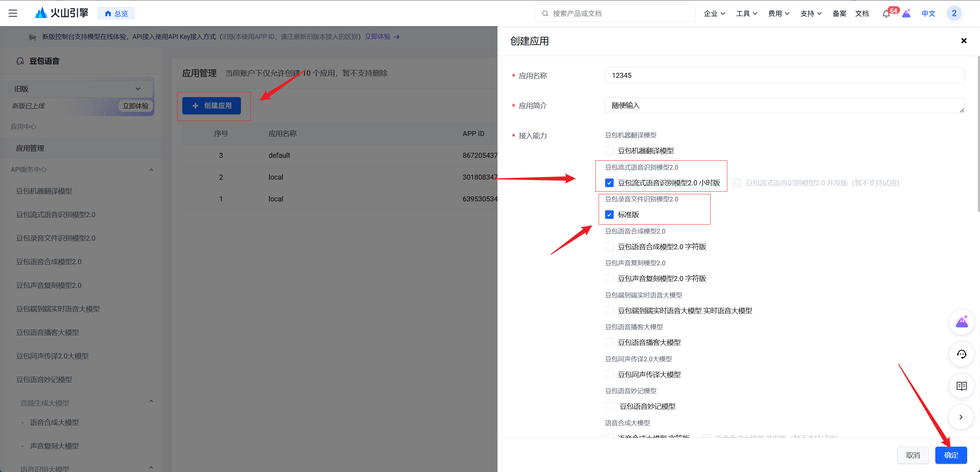
Task: Open the hamburger navigation menu
Action: [x=13, y=13]
